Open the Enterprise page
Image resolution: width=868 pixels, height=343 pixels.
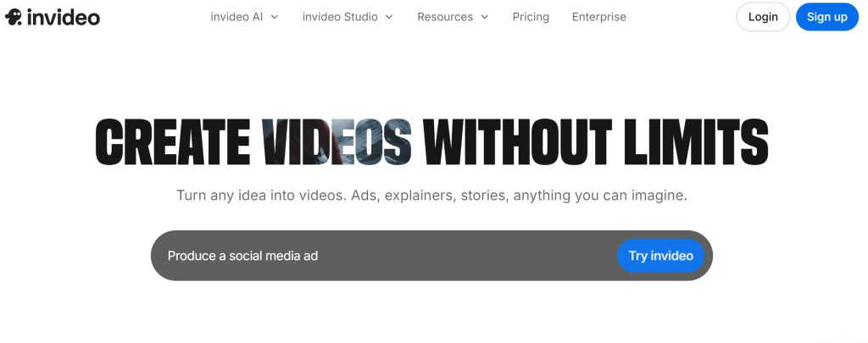click(x=599, y=17)
